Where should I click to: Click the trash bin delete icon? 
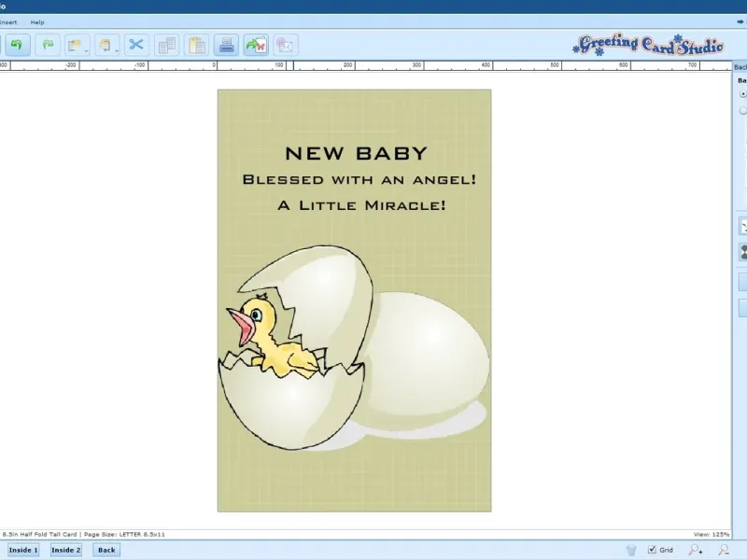pos(631,550)
